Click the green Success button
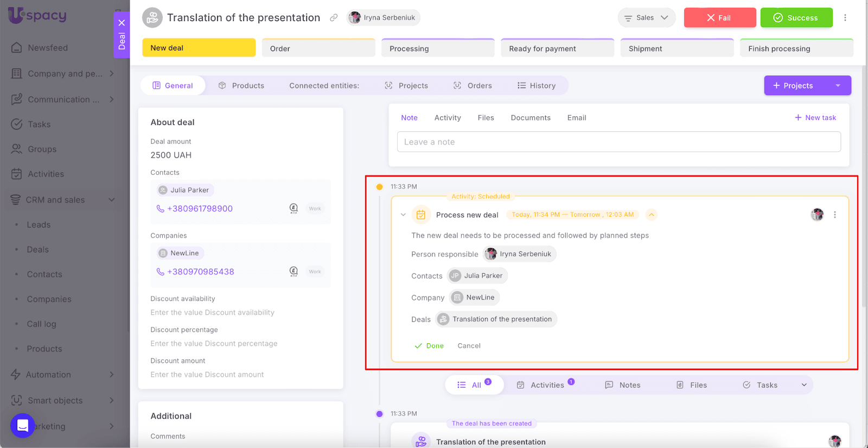The height and width of the screenshot is (448, 868). click(796, 18)
